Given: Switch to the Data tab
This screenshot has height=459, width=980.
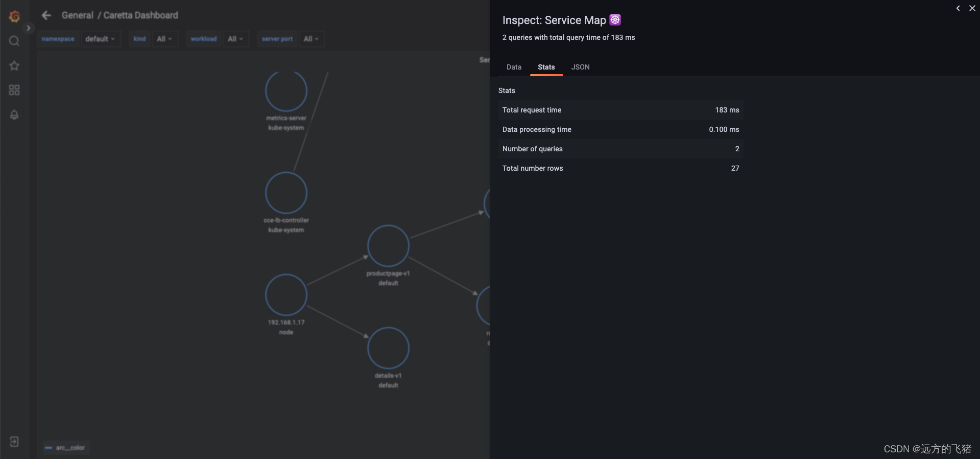Looking at the screenshot, I should pos(514,67).
